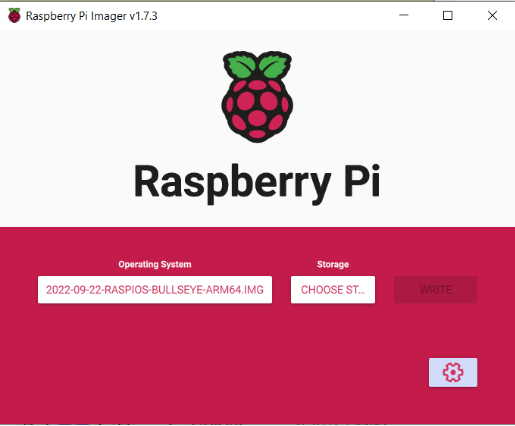515x426 pixels.
Task: Click the operating system image selection button
Action: click(155, 289)
